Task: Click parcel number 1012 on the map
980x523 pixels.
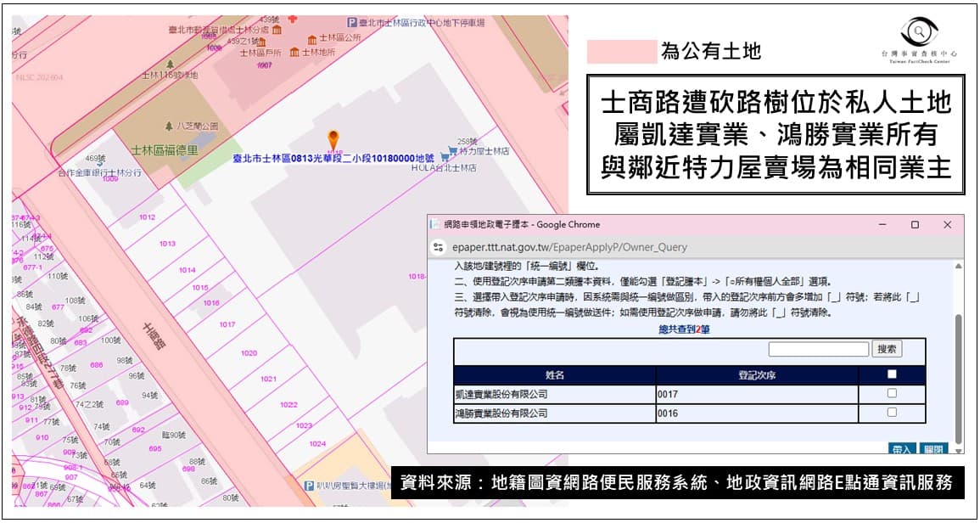Action: click(x=147, y=217)
